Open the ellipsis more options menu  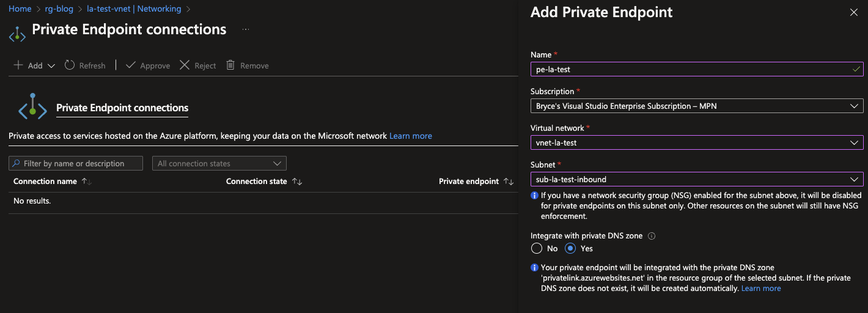[246, 29]
